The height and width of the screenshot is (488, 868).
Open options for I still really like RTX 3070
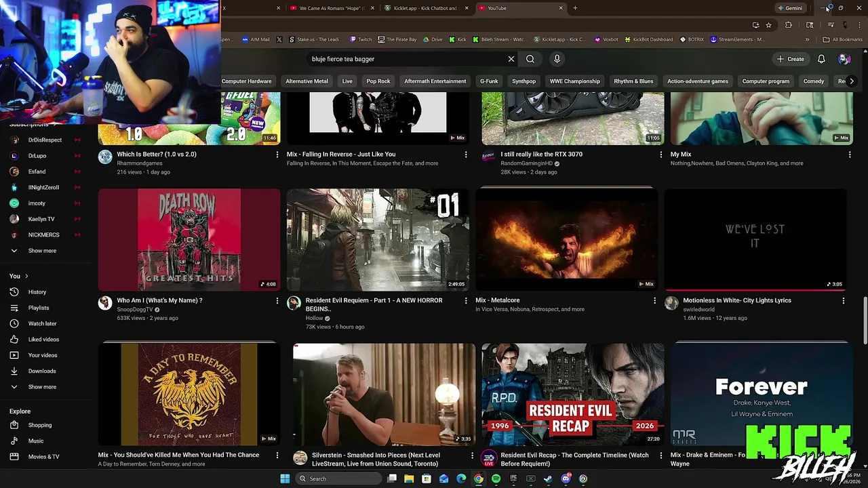(661, 155)
